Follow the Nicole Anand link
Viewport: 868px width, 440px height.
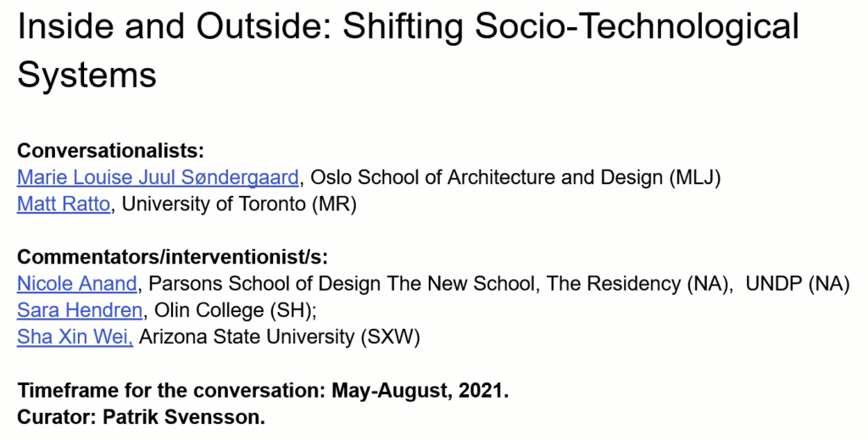pos(76,283)
